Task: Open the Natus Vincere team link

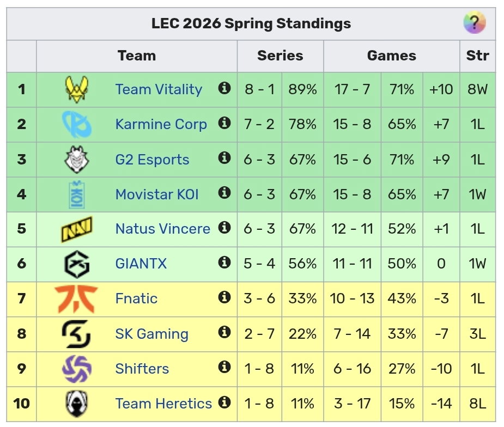Action: [x=163, y=229]
